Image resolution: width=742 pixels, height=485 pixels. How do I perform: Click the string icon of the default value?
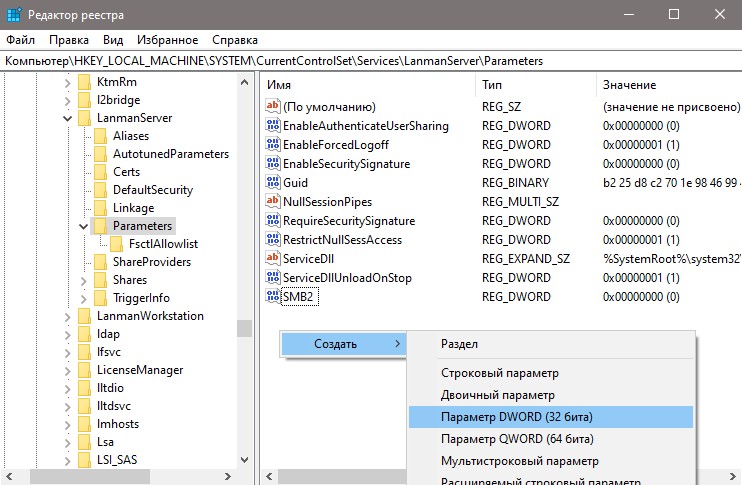click(x=273, y=106)
